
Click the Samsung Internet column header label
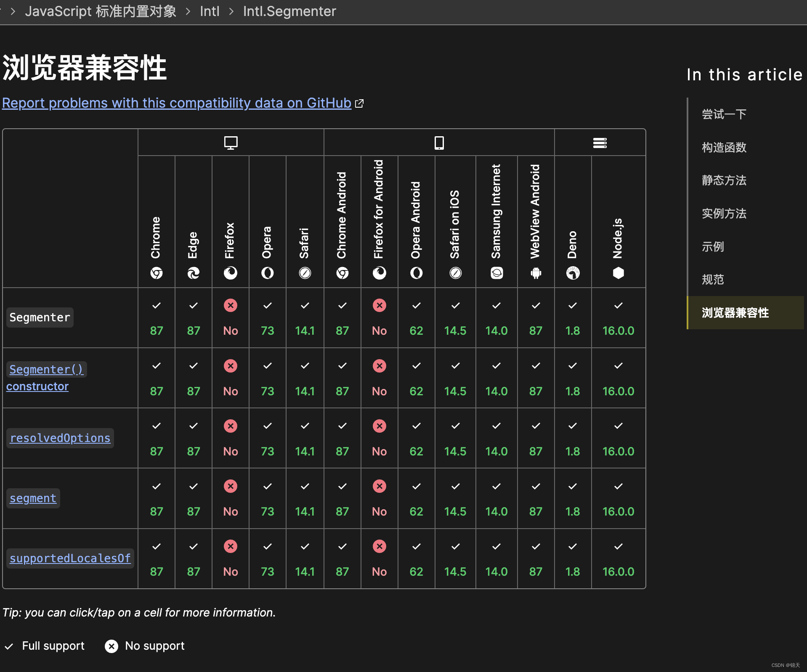tap(496, 212)
